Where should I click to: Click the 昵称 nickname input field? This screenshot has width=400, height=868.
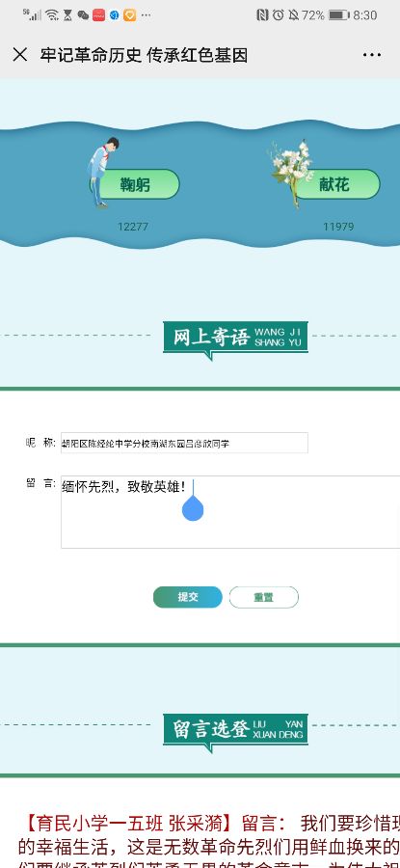point(184,443)
